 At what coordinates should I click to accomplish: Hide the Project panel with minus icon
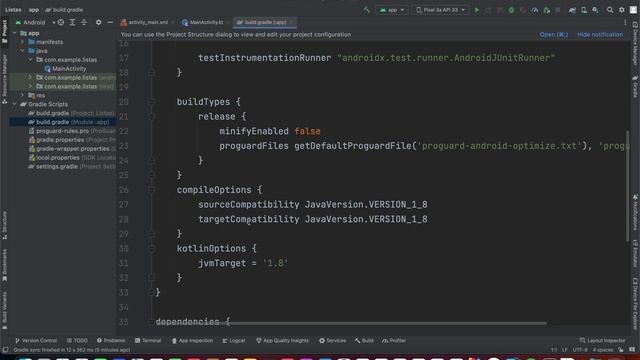[110, 22]
